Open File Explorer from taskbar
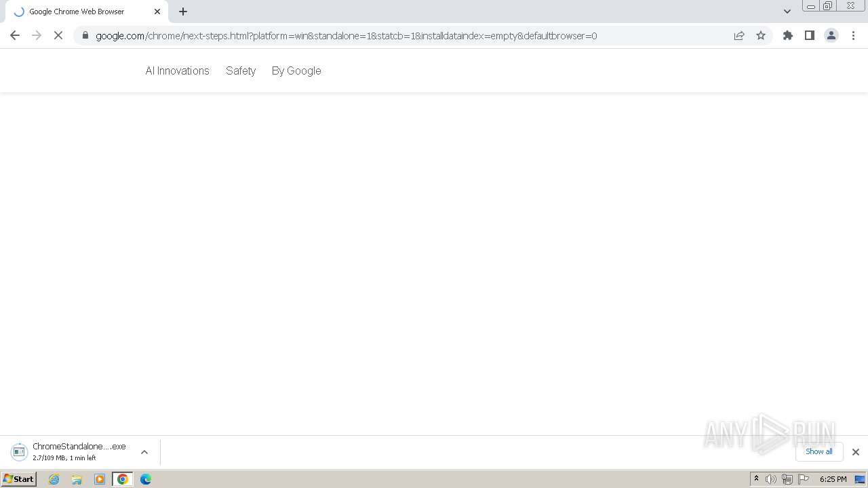 (x=77, y=479)
